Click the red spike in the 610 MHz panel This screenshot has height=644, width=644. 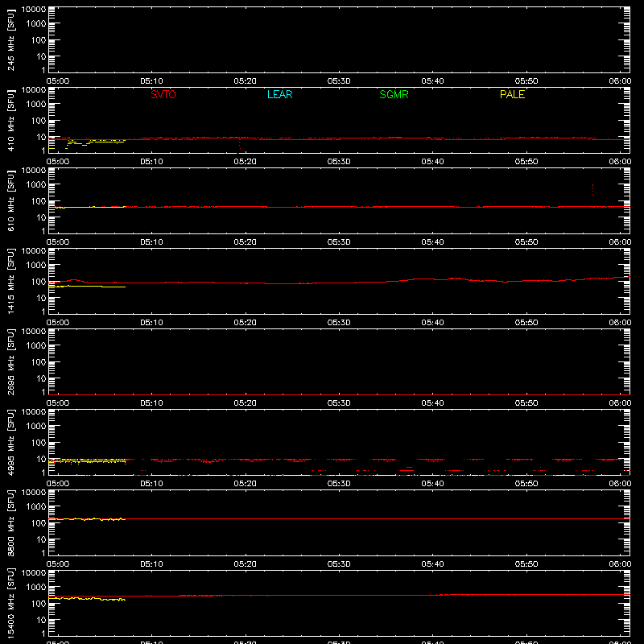[x=592, y=189]
